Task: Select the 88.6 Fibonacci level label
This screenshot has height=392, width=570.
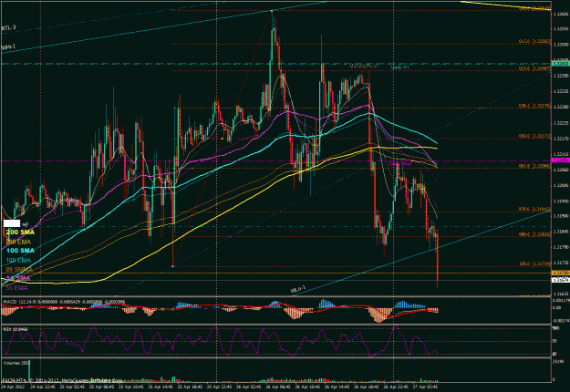Action: click(x=534, y=234)
